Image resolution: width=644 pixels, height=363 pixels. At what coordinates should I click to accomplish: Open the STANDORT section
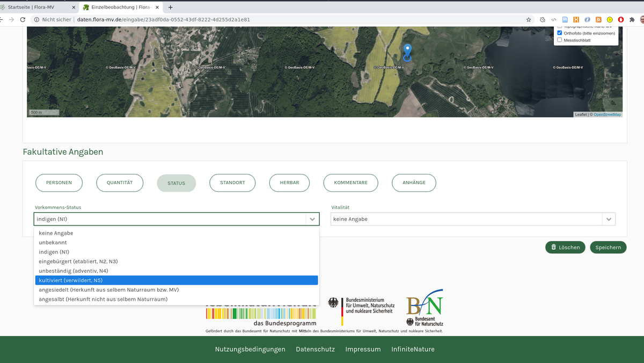[x=232, y=183]
